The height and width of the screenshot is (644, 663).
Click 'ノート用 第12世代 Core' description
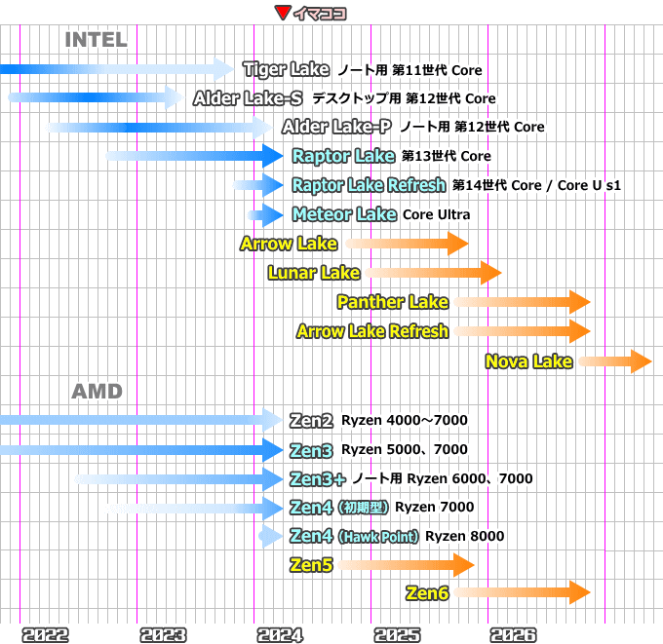472,127
